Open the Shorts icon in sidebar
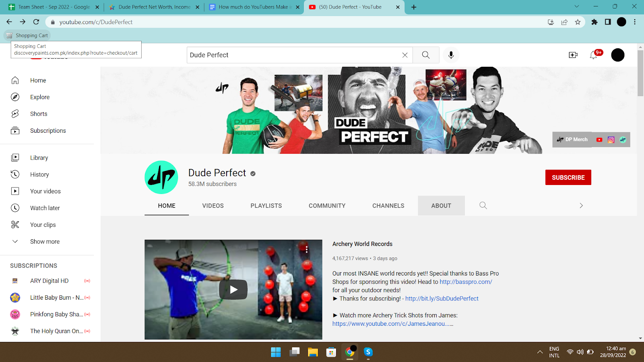 point(15,114)
